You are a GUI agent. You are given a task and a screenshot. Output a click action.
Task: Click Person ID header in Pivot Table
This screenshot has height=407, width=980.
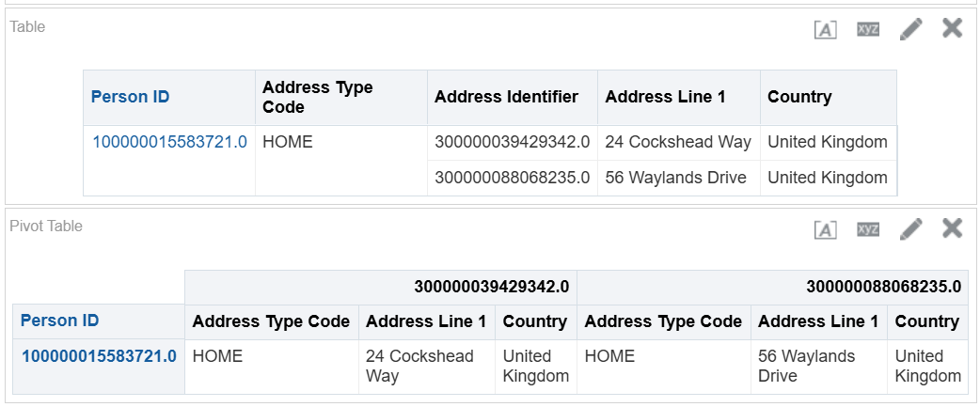click(60, 321)
